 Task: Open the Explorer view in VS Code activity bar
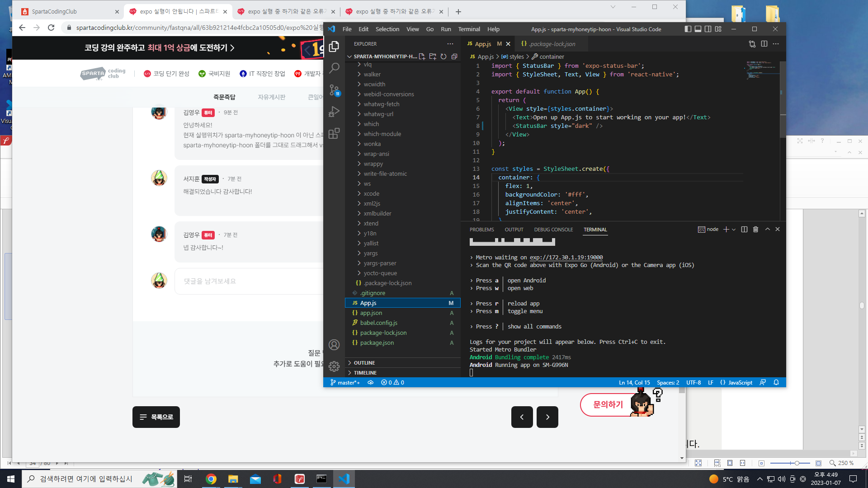coord(334,47)
